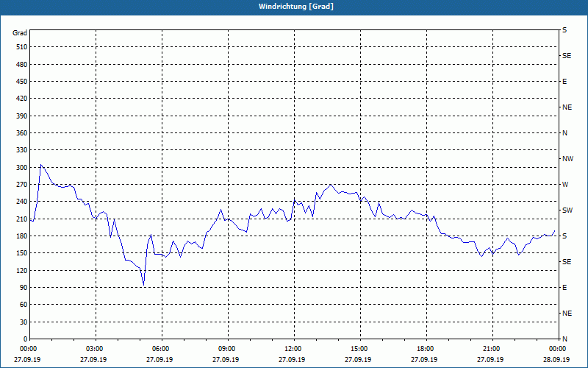Select the N compass label level with 360
588x368 pixels.
pyautogui.click(x=564, y=133)
